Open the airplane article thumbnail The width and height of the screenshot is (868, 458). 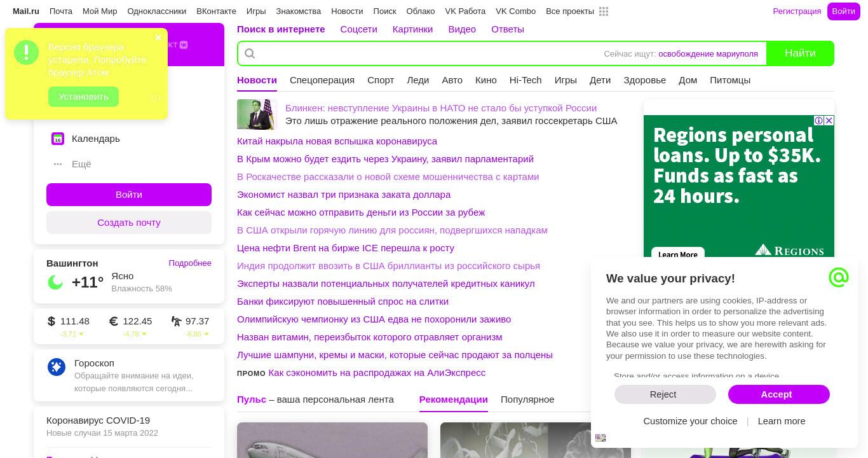332,440
